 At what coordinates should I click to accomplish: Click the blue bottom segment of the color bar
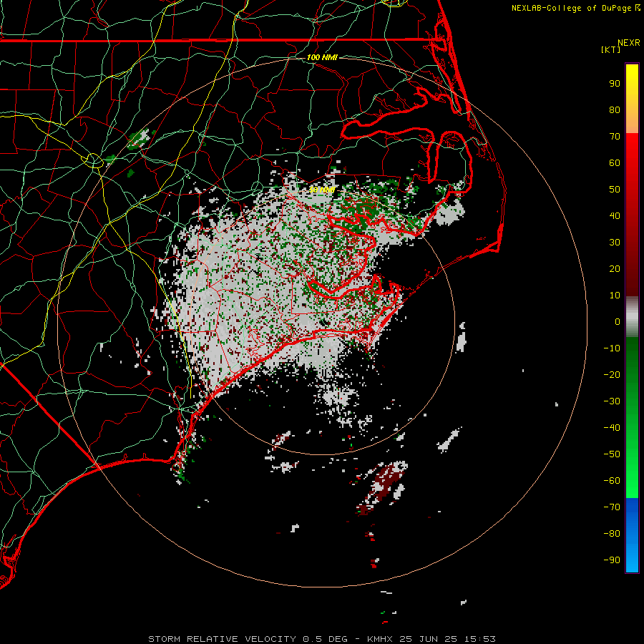pyautogui.click(x=632, y=535)
